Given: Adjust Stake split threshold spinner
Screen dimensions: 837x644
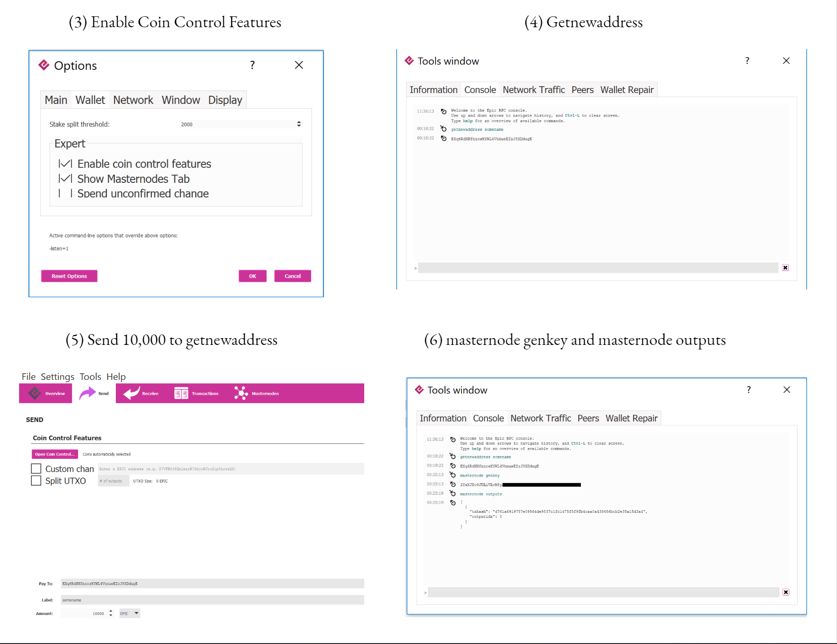Looking at the screenshot, I should [299, 124].
